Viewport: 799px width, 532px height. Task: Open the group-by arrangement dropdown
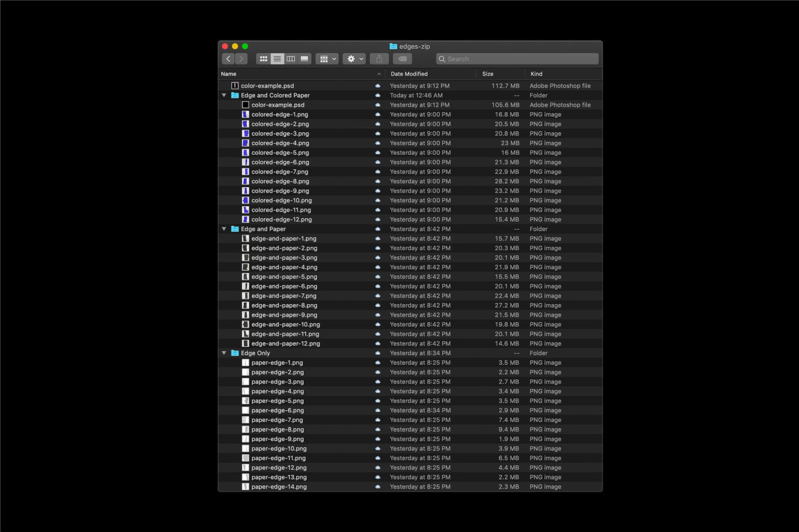point(326,59)
